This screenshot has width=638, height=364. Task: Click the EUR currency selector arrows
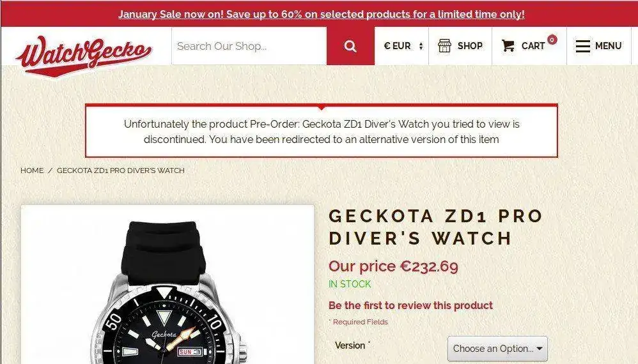pos(421,46)
